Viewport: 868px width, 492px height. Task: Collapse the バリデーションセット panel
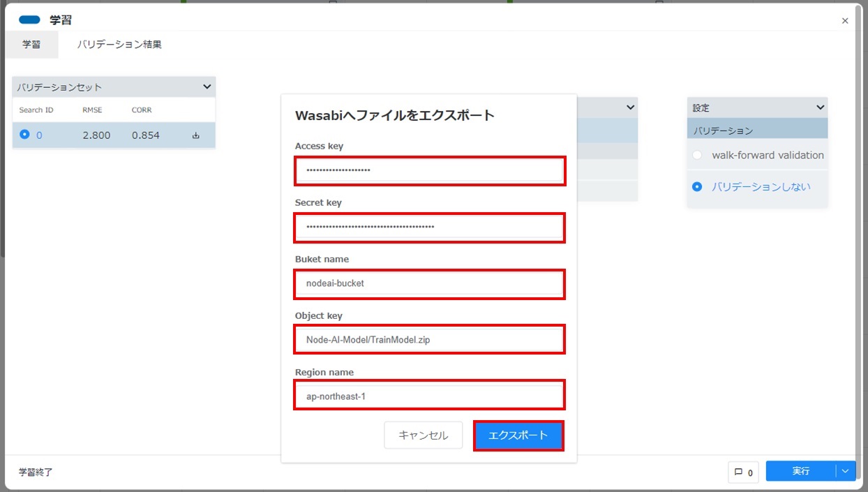(206, 86)
